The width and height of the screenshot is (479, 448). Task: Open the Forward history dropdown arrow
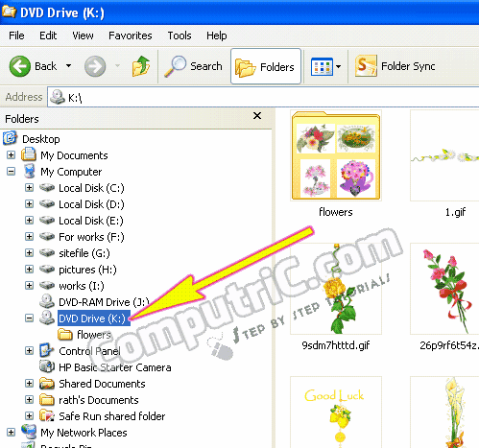tap(117, 66)
